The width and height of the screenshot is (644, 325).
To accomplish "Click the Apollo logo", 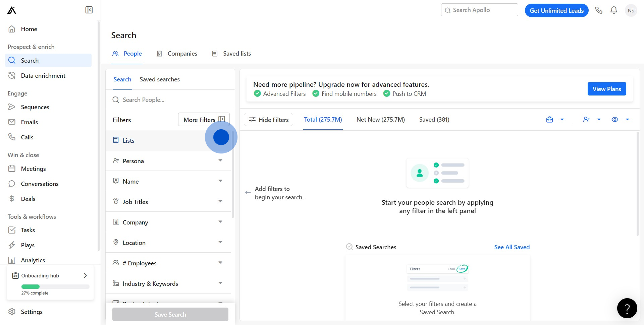I will click(x=12, y=10).
